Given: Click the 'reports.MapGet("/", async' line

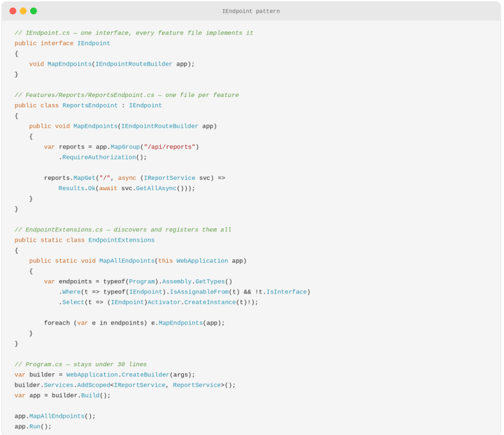Looking at the screenshot, I should point(135,178).
